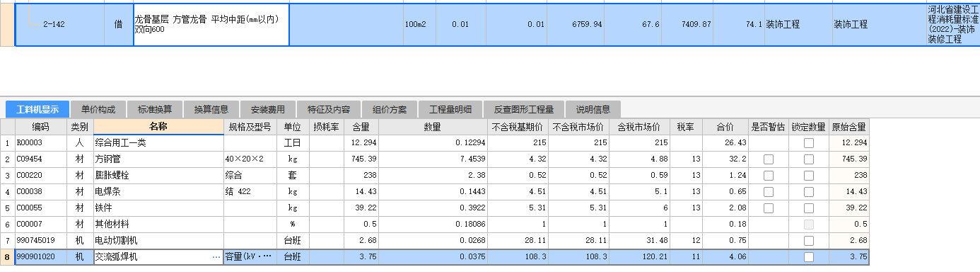The width and height of the screenshot is (980, 272).
Task: Click the 不含税市场价 column header
Action: tap(578, 127)
